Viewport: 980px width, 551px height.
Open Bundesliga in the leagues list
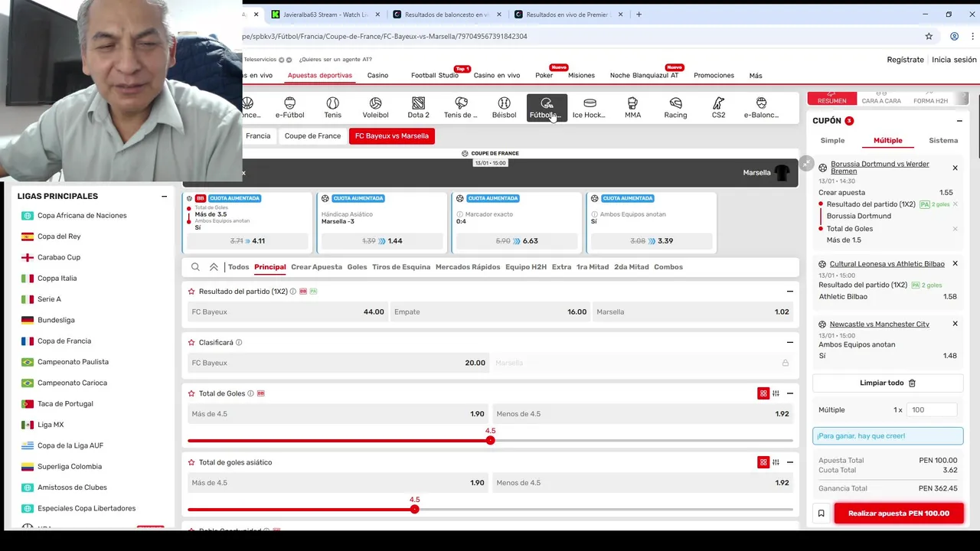56,320
